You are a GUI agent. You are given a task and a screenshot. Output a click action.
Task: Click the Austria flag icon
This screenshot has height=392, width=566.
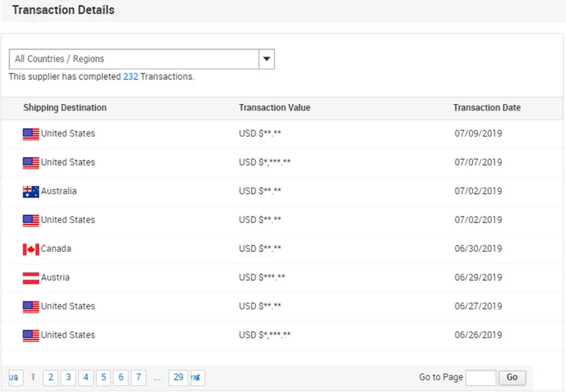click(x=30, y=278)
